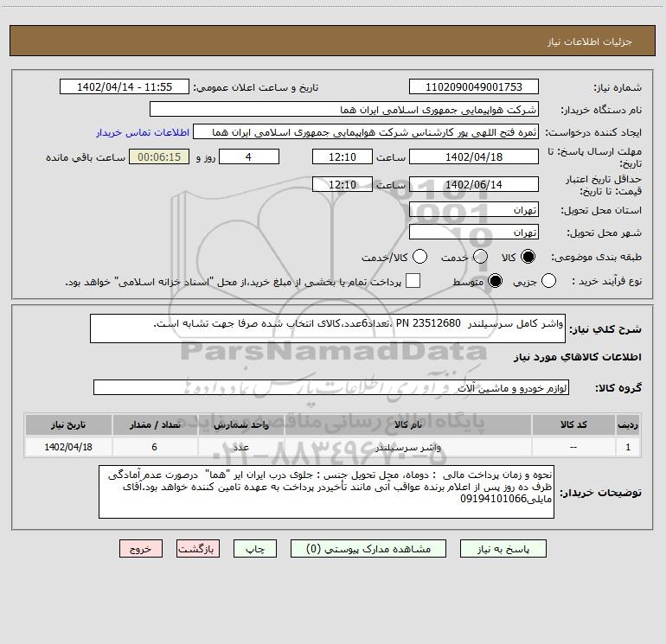
Task: Open مشاهده مدارک پیوستی (0) button
Action: coord(368,549)
